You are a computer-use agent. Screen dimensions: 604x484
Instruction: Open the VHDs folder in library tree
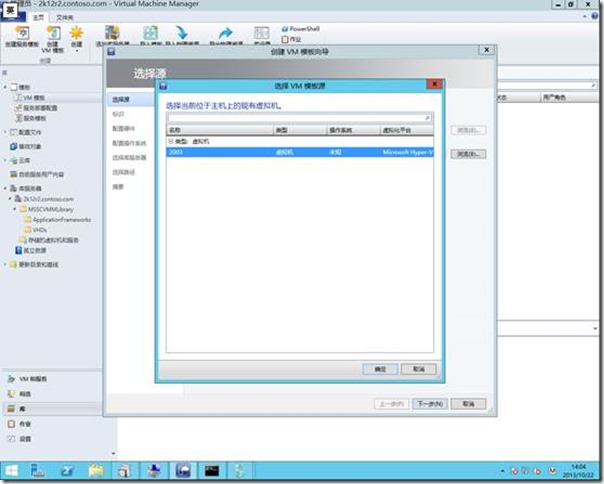[x=39, y=230]
